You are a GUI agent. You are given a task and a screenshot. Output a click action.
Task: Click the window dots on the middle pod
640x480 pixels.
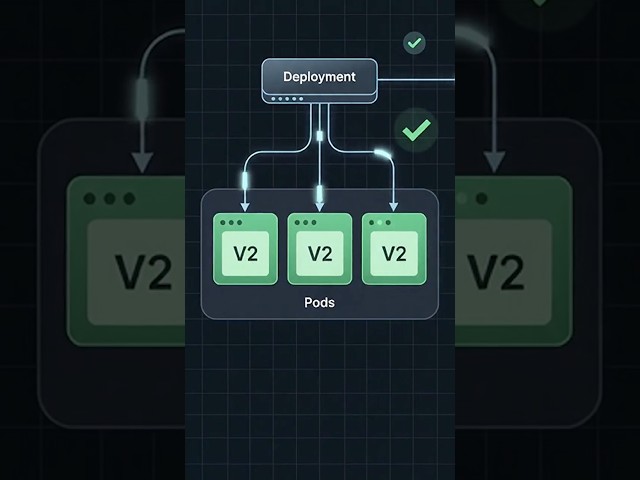[305, 222]
